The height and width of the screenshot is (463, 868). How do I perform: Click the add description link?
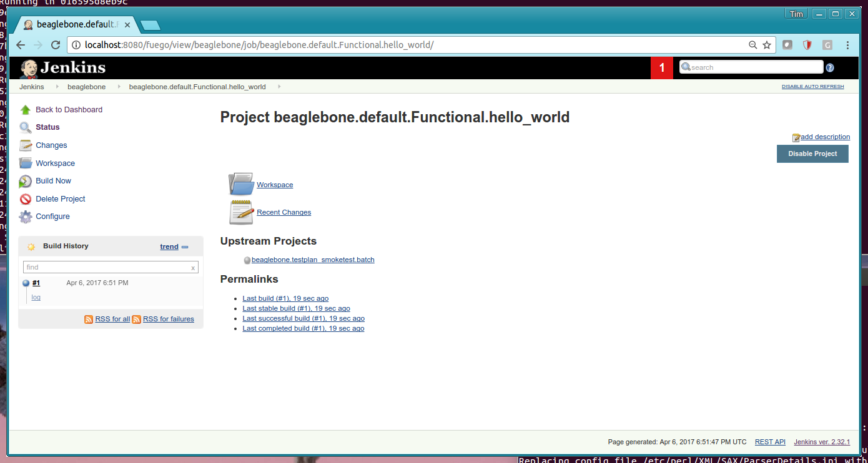point(825,137)
